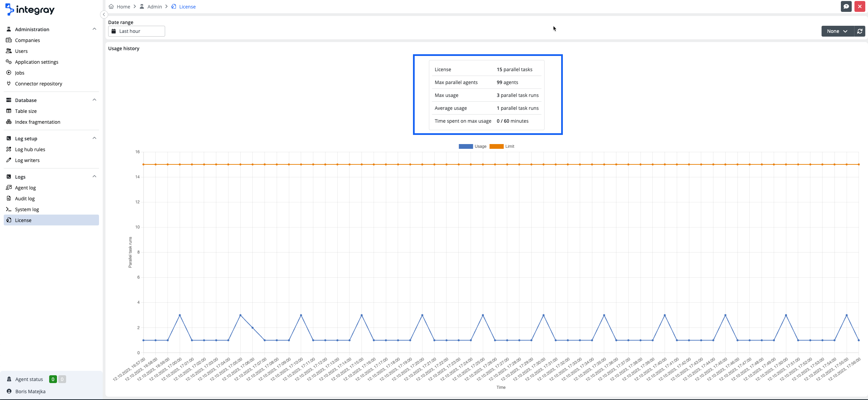Click the Last hour date range field
Image resolution: width=868 pixels, height=400 pixels.
point(136,31)
